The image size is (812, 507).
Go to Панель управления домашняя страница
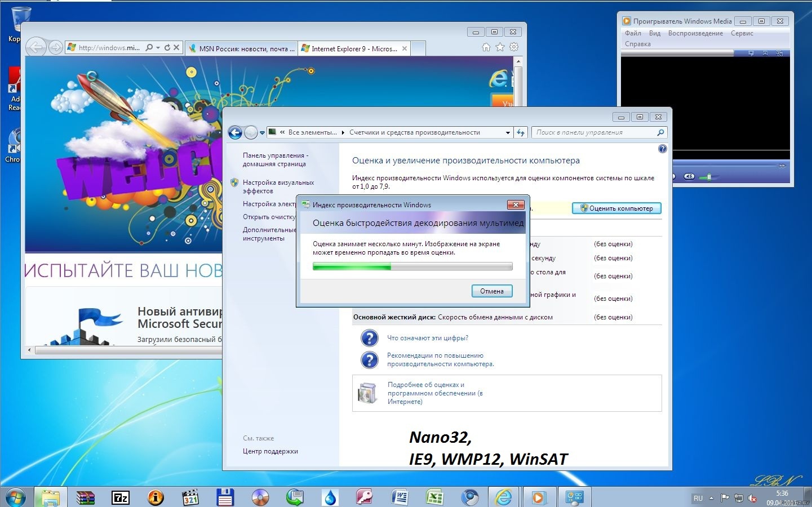coord(276,159)
